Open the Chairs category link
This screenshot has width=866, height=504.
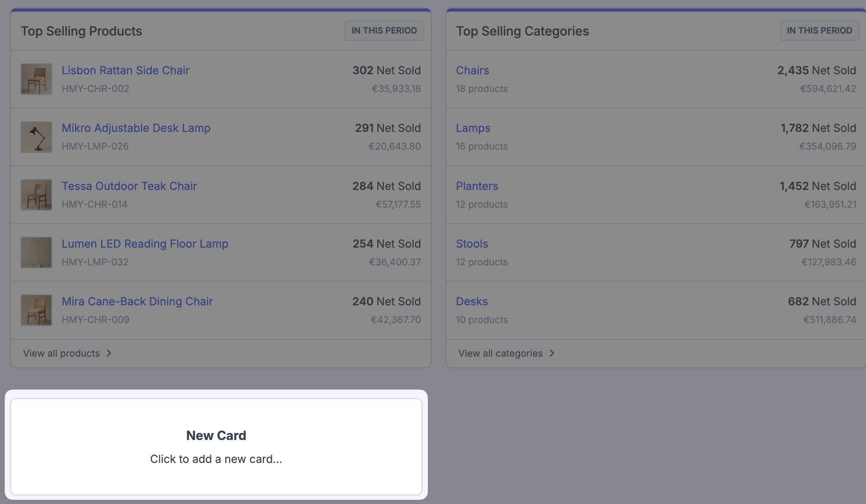click(473, 70)
